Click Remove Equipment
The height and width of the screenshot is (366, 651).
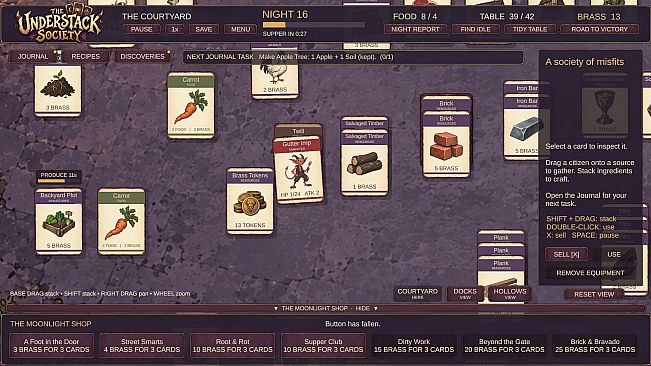(590, 273)
